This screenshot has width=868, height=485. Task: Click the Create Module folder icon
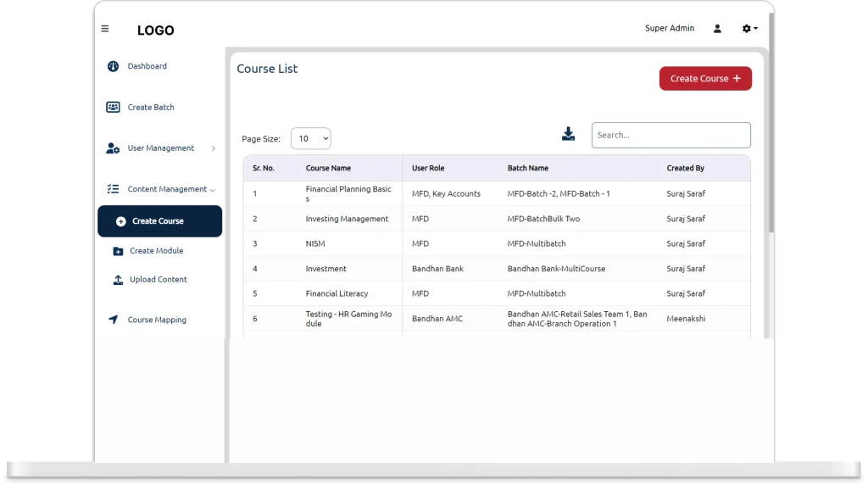click(118, 251)
